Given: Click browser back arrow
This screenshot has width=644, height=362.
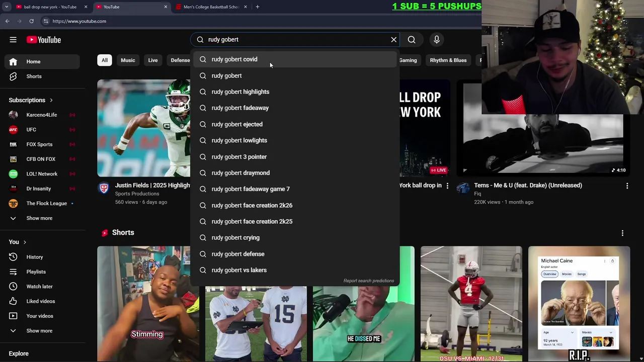Looking at the screenshot, I should pyautogui.click(x=8, y=21).
